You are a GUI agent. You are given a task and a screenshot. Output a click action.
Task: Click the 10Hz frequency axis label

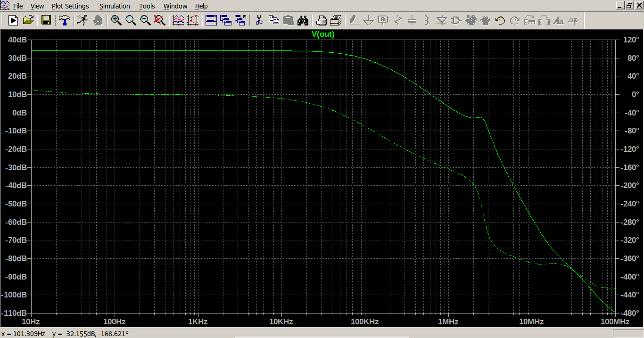tap(31, 322)
